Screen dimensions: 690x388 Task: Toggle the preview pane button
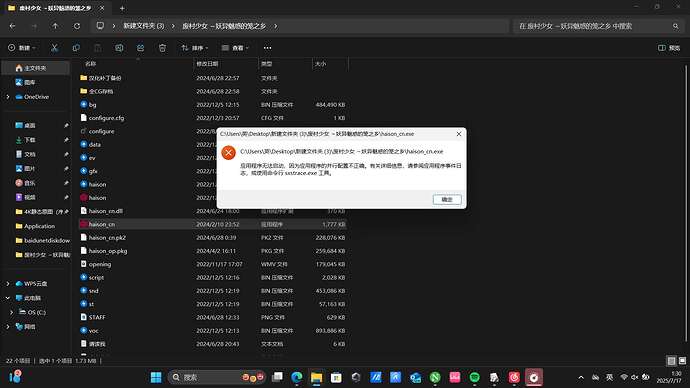669,48
